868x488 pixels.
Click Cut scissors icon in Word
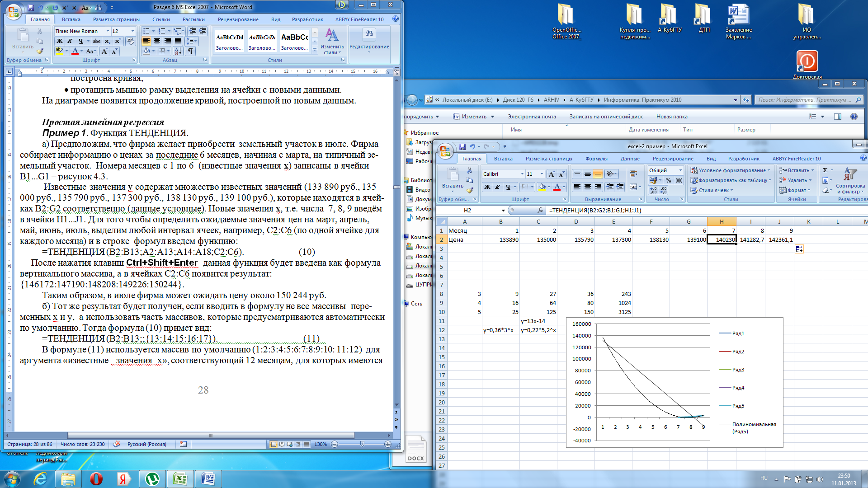coord(40,31)
